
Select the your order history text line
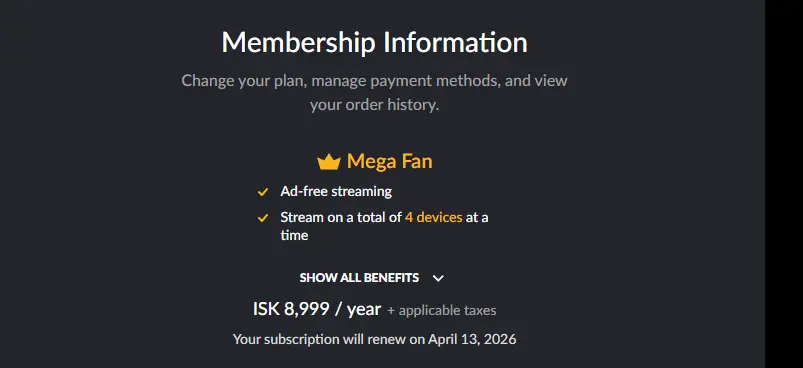click(374, 105)
